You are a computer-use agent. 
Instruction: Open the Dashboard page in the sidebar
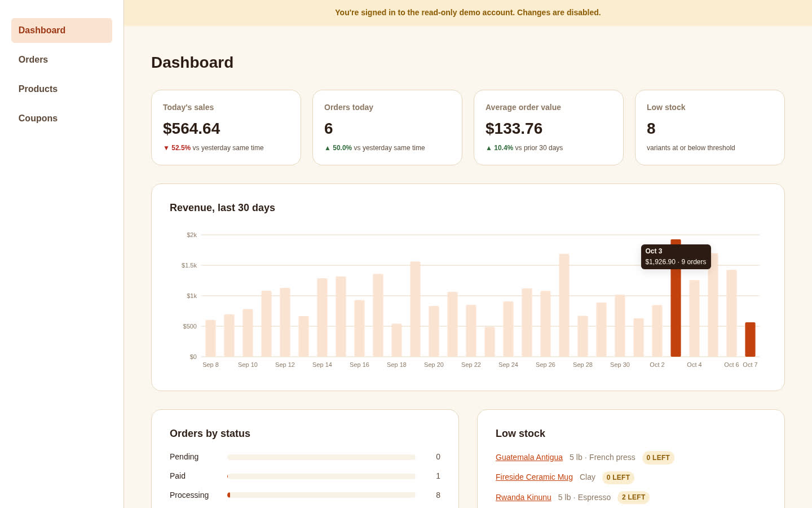point(61,30)
